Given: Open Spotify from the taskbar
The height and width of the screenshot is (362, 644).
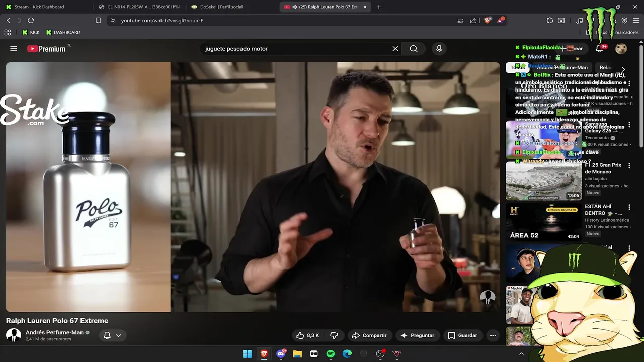Looking at the screenshot, I should tap(331, 354).
